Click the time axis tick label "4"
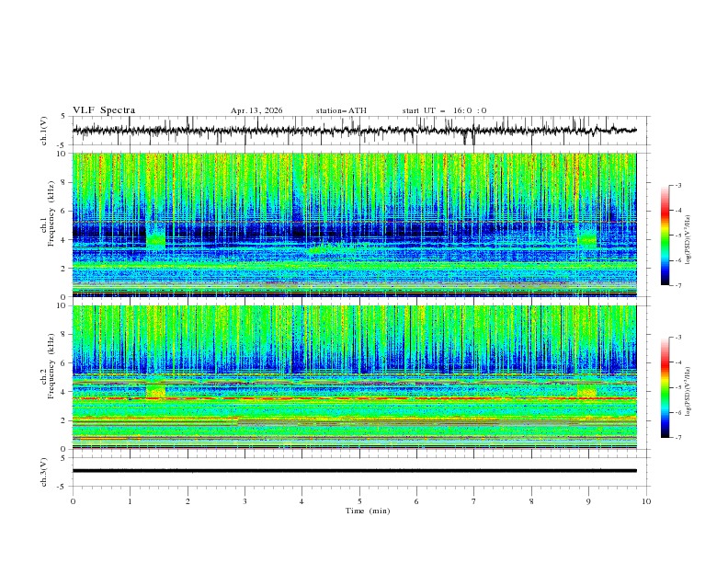Screen dimensions: 728x563 [x=301, y=501]
